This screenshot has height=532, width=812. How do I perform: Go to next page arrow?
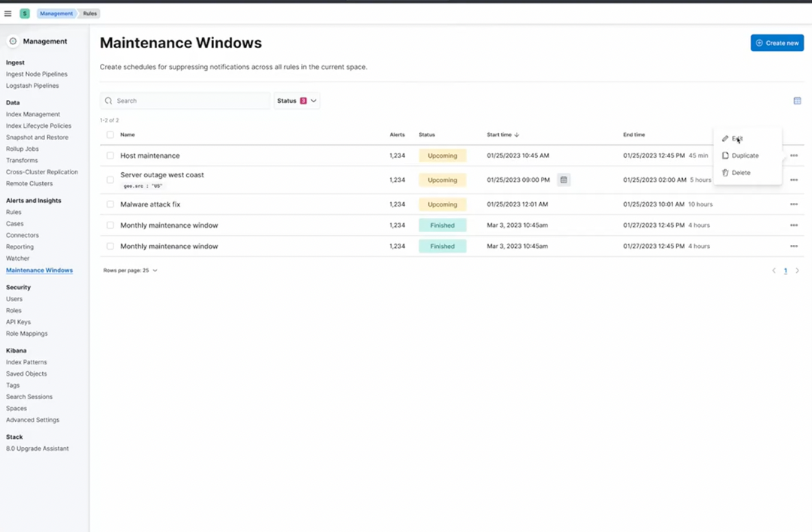click(x=797, y=271)
